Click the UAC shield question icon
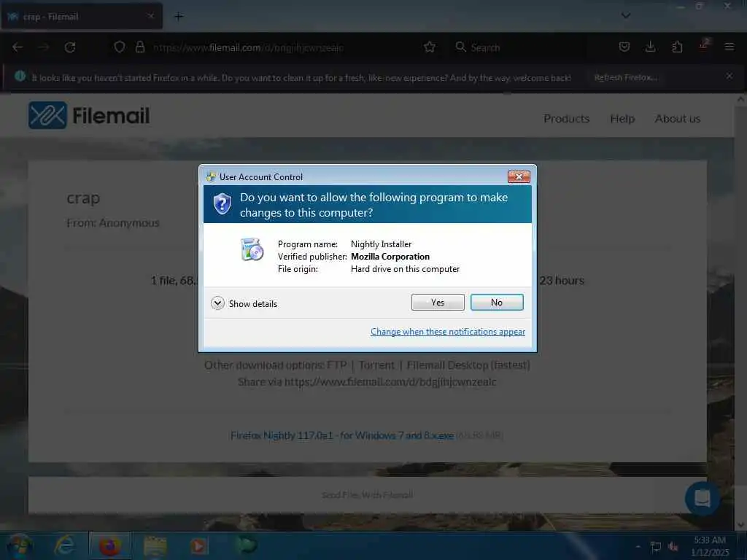 (222, 204)
